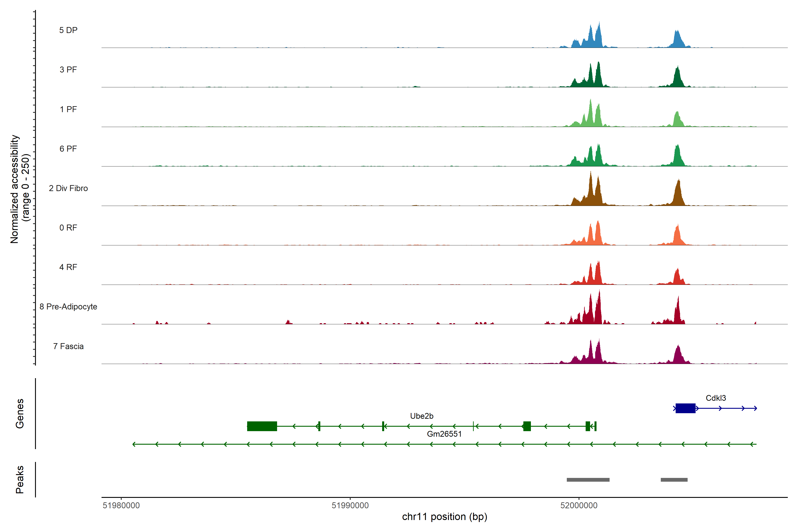Click the 52000000 axis tick label
This screenshot has height=532, width=798.
click(x=579, y=506)
